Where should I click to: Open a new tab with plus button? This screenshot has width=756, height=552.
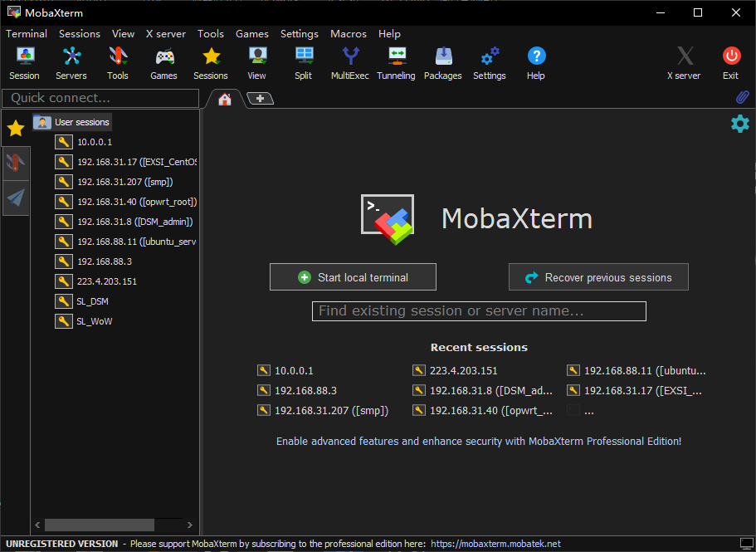point(260,99)
